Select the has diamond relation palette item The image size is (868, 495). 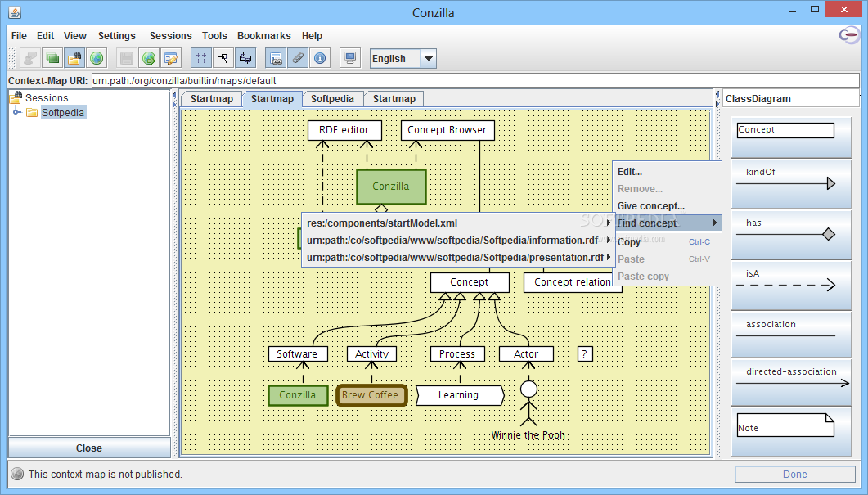click(x=791, y=235)
